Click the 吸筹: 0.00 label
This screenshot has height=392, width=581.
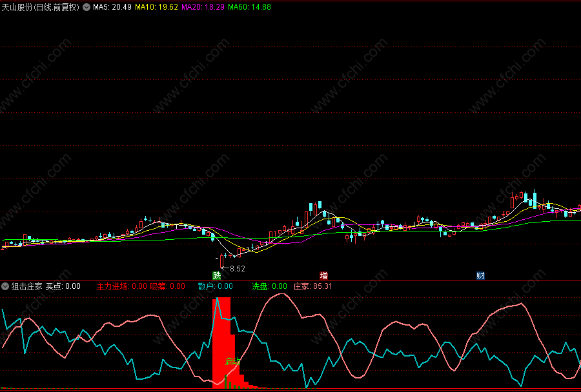[167, 286]
